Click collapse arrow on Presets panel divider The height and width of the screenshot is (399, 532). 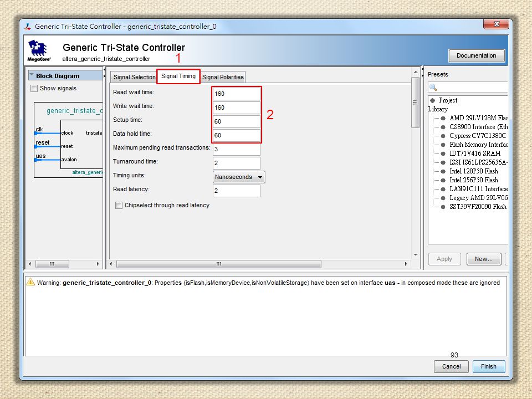422,70
